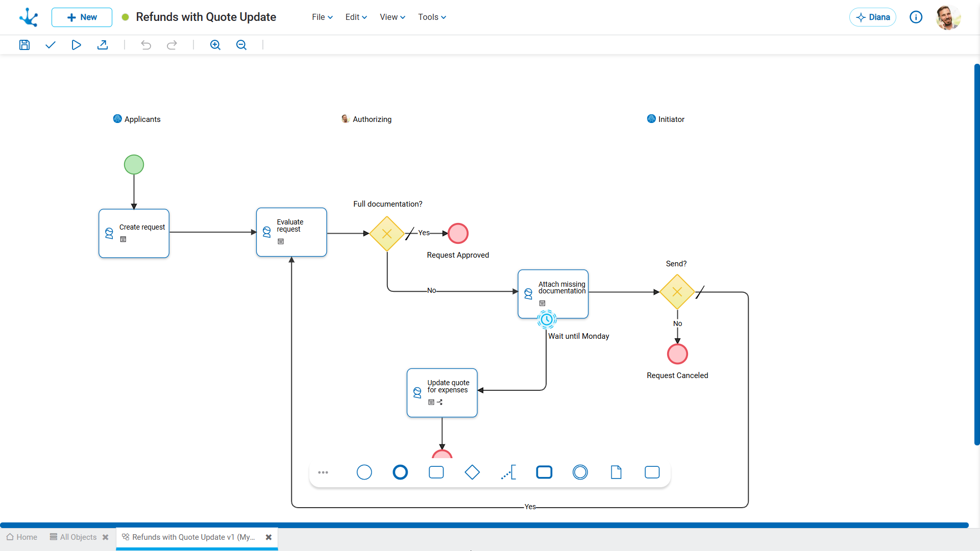Close the All Objects tab
The width and height of the screenshot is (980, 551).
[106, 537]
